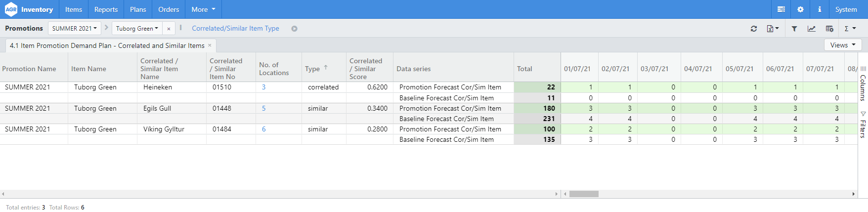
Task: Expand the More dropdown menu
Action: (203, 9)
